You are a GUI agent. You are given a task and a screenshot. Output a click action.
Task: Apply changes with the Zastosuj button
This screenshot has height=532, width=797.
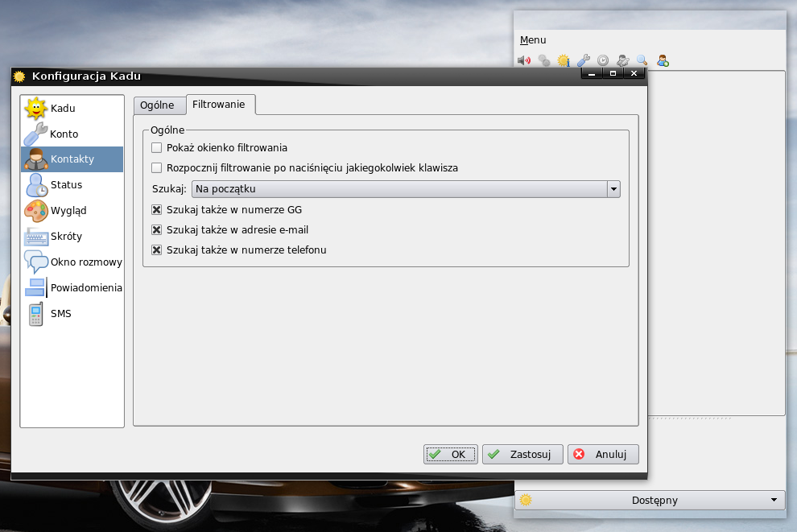pyautogui.click(x=522, y=454)
